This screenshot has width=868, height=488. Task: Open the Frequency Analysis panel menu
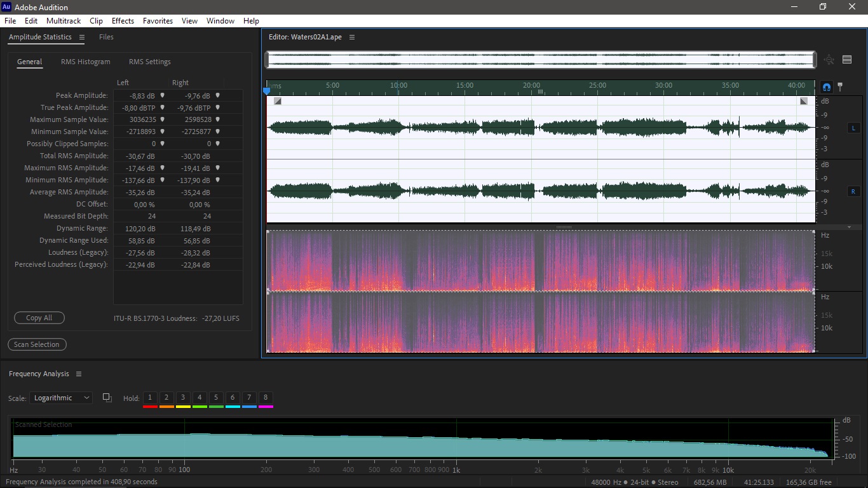[x=79, y=374]
